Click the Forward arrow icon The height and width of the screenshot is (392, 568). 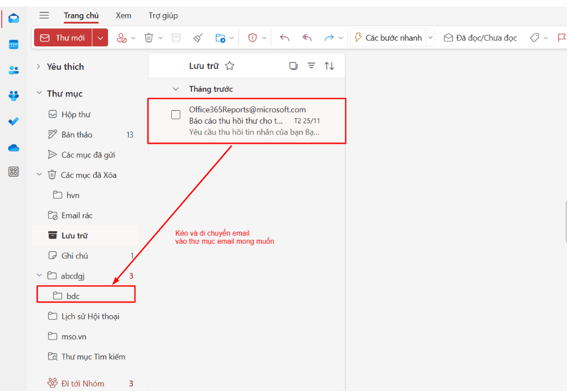pyautogui.click(x=329, y=38)
